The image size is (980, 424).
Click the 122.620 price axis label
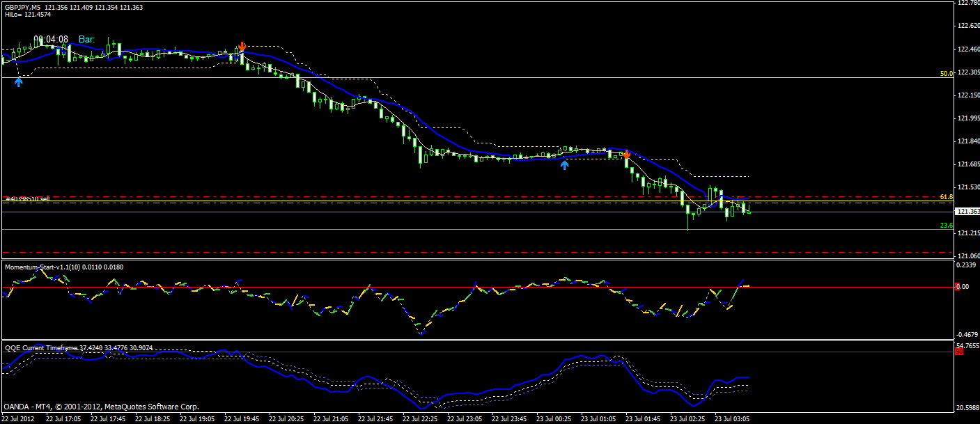[x=967, y=26]
